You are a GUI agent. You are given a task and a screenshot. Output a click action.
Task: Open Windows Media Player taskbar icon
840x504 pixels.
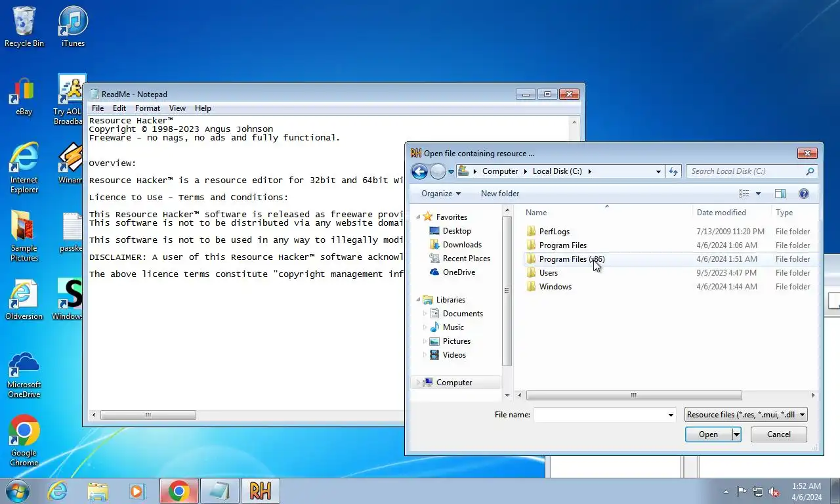tap(136, 491)
